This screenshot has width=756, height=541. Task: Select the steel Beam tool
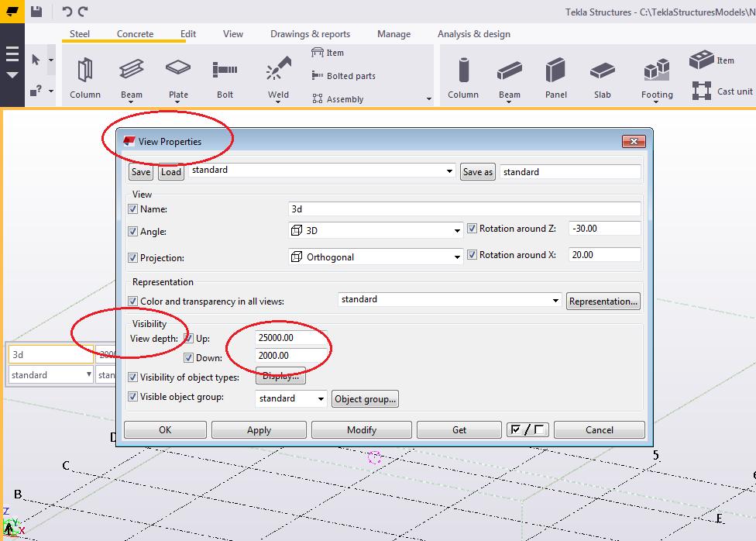click(x=131, y=78)
